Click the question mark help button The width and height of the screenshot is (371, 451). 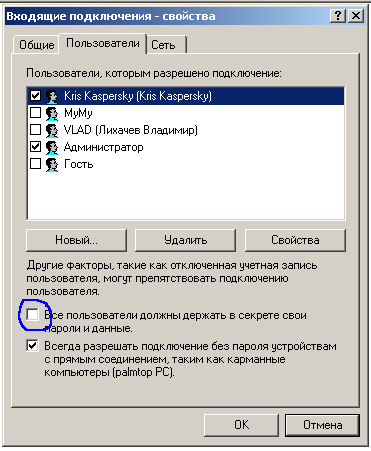[x=338, y=16]
